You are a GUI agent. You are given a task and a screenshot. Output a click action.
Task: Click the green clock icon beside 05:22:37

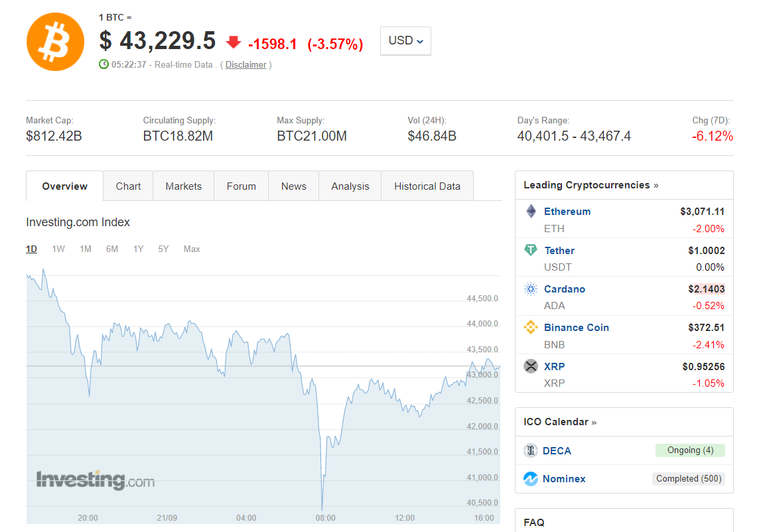[104, 64]
